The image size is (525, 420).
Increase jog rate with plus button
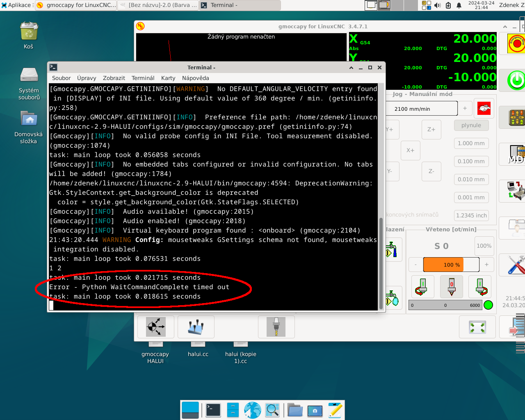[x=465, y=108]
